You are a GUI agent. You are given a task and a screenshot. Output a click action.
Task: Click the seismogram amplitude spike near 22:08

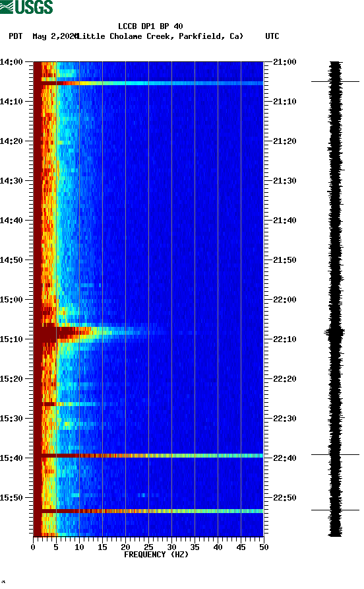pos(335,332)
